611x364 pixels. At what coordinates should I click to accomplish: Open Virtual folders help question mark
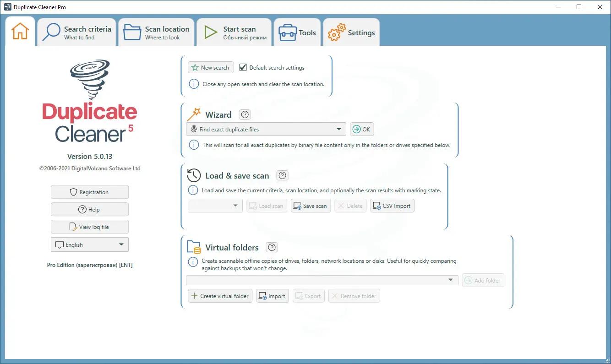[x=272, y=247]
